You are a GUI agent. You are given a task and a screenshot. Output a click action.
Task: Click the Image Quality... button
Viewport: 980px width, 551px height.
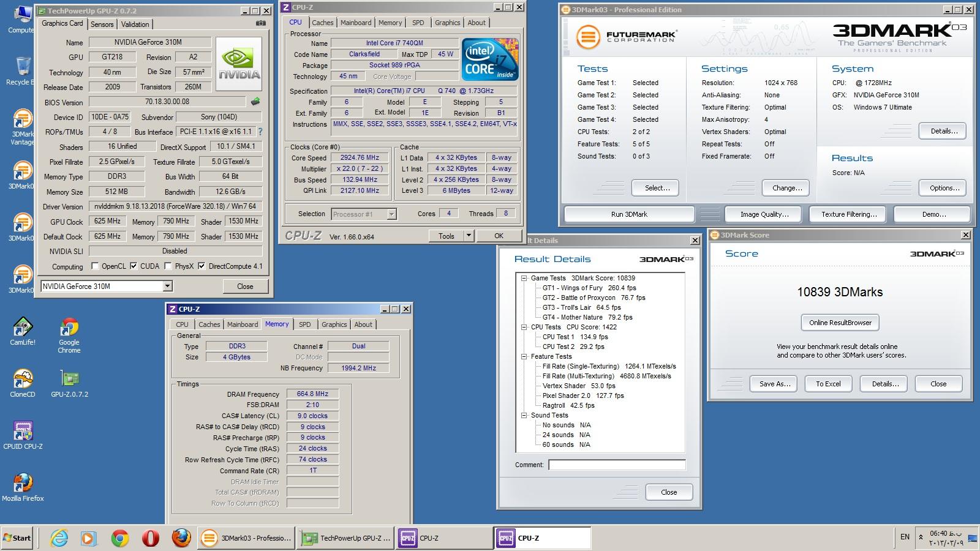764,214
